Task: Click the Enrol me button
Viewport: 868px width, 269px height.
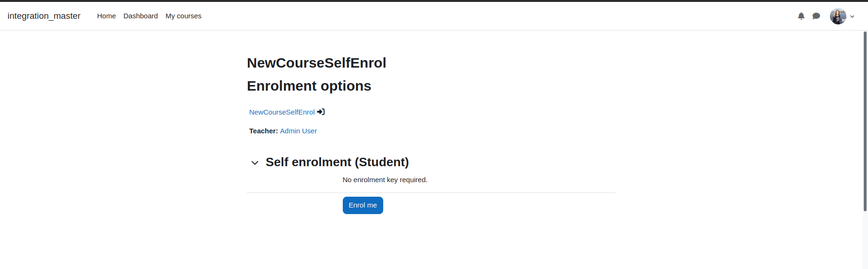Action: point(363,205)
